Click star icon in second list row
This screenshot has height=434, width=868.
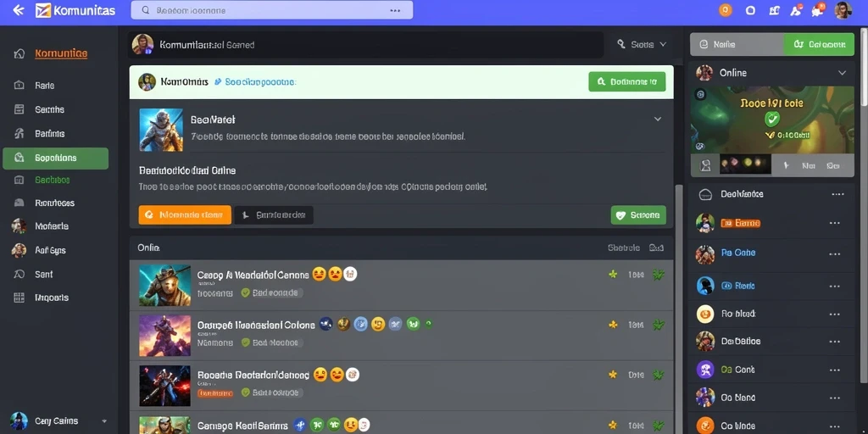[613, 325]
